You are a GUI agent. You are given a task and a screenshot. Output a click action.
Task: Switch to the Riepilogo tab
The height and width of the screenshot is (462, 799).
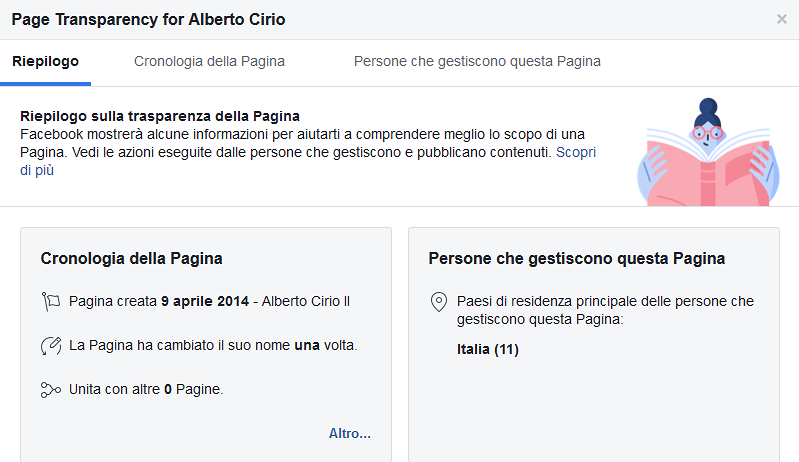click(x=45, y=62)
